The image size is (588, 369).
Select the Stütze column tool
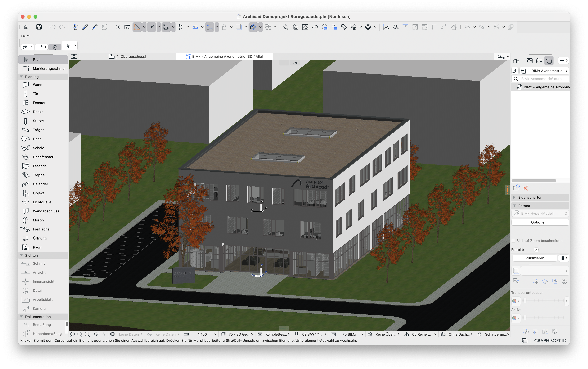tap(43, 121)
